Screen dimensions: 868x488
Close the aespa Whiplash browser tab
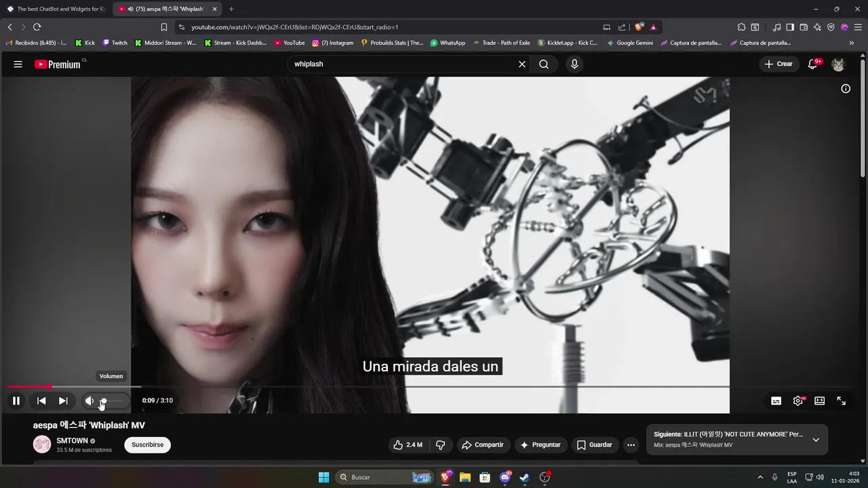215,9
